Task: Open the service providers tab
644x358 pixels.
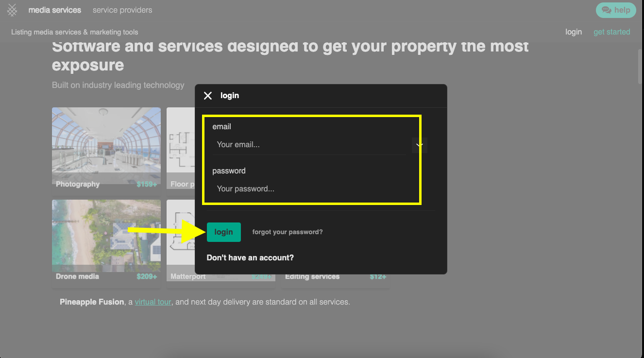Action: tap(122, 10)
